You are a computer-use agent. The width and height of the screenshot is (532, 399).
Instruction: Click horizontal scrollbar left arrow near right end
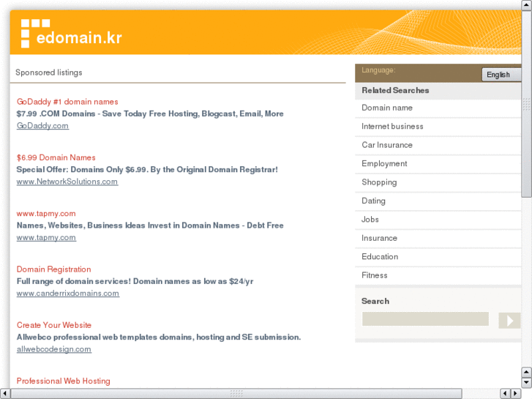point(505,394)
